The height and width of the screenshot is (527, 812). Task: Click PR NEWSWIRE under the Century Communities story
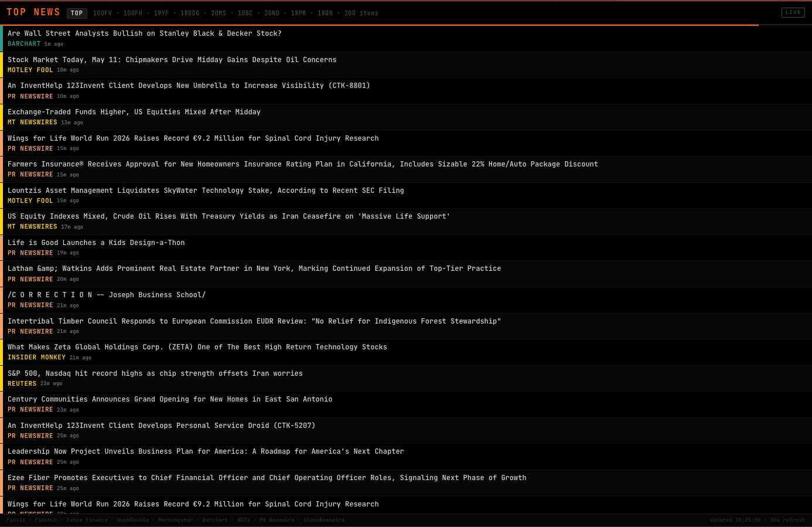(x=30, y=410)
